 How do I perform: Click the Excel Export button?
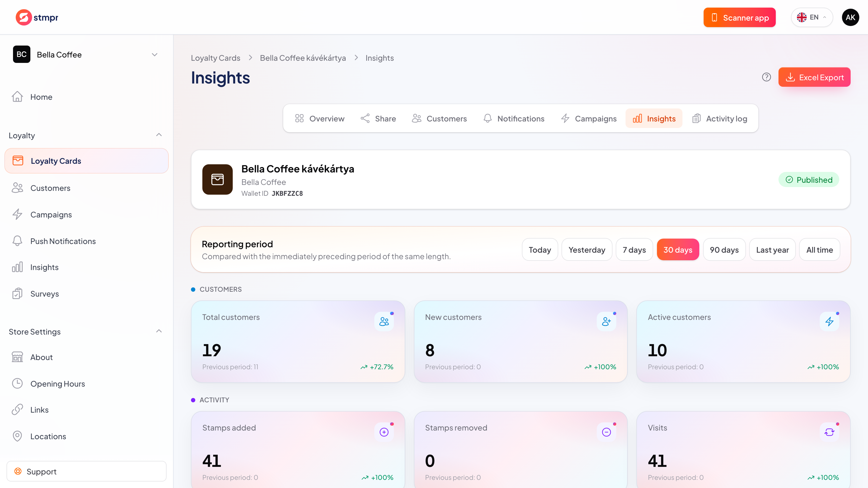tap(814, 77)
